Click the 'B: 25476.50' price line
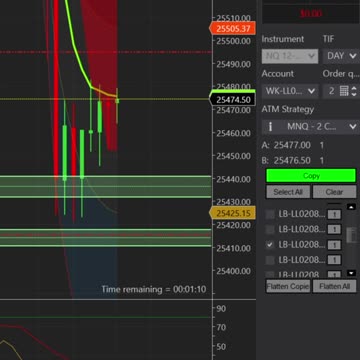 293,161
